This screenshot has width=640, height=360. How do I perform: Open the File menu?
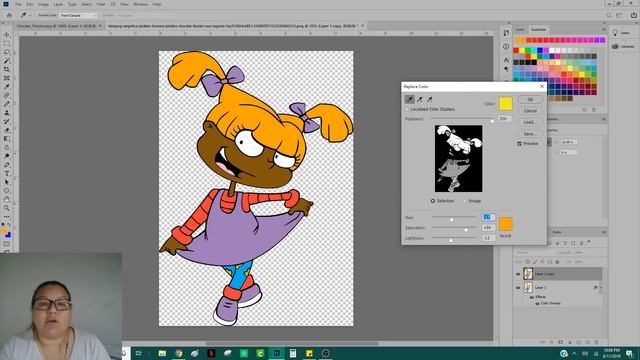[18, 4]
